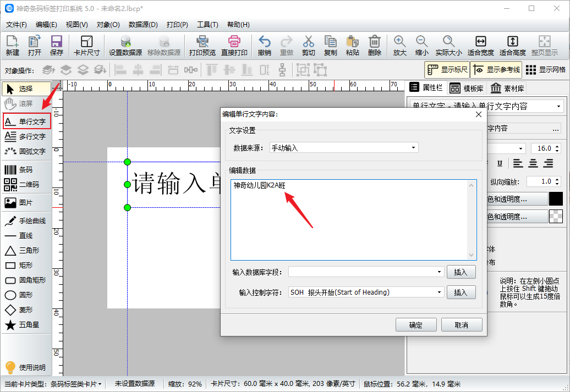Toggle 显示标尺 ruler display
This screenshot has height=392, width=570.
(447, 70)
